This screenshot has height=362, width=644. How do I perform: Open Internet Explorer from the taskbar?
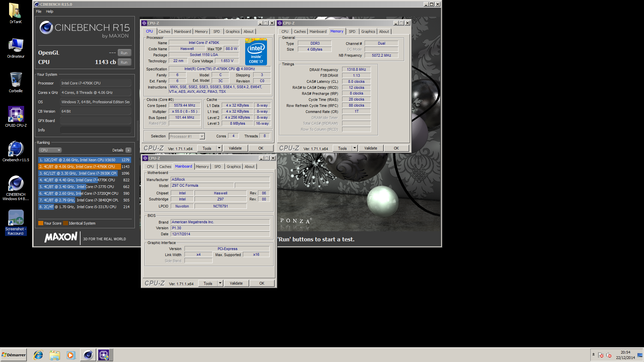coord(38,355)
